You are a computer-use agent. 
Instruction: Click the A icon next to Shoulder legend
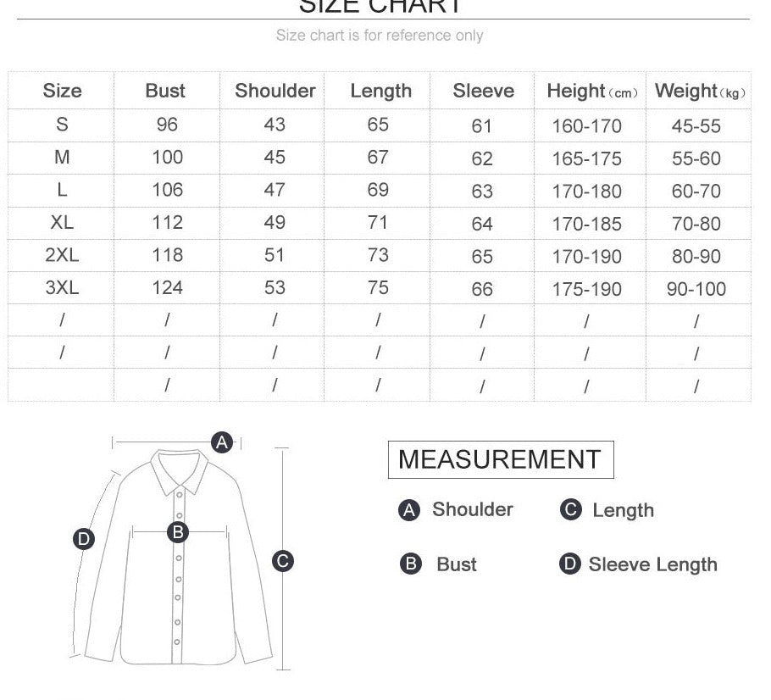[409, 510]
